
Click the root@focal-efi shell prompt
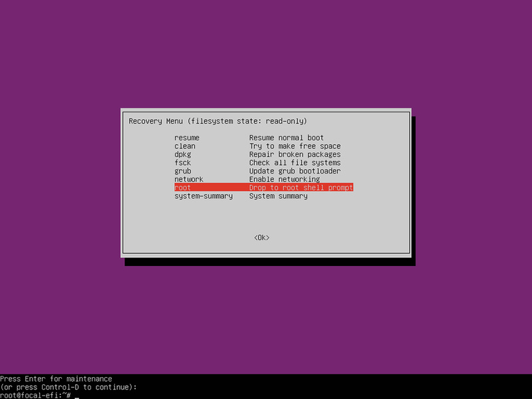(x=35, y=395)
